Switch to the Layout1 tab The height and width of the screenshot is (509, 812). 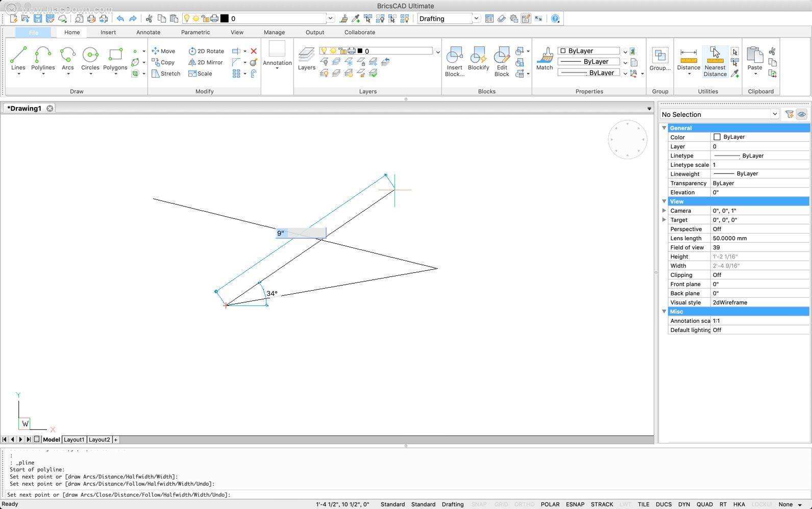[x=73, y=440]
